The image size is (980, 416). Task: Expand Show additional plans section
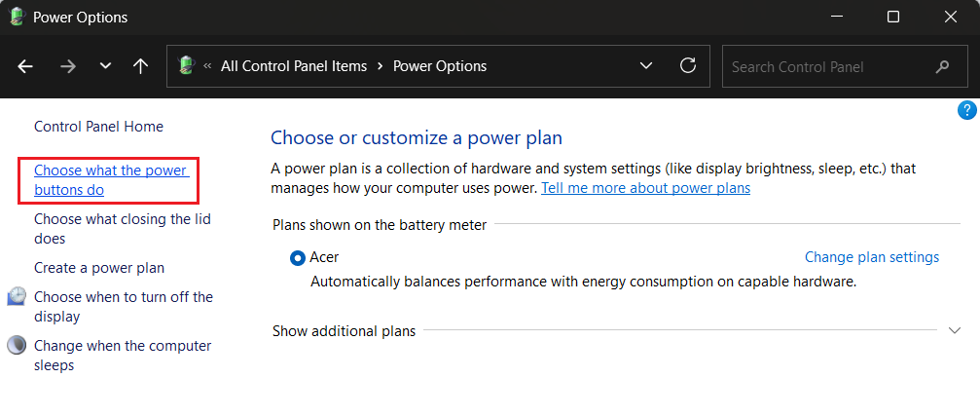click(955, 331)
